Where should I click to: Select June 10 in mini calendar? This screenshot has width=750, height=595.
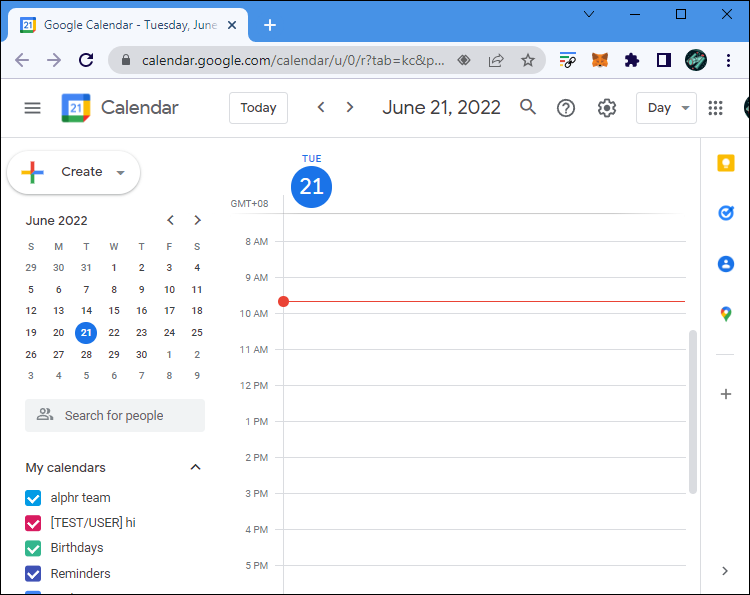click(169, 289)
